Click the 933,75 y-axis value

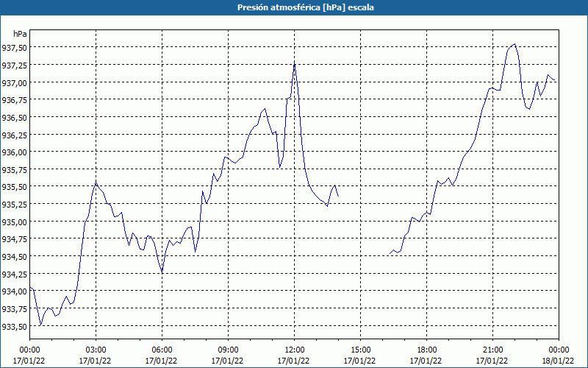[14, 309]
